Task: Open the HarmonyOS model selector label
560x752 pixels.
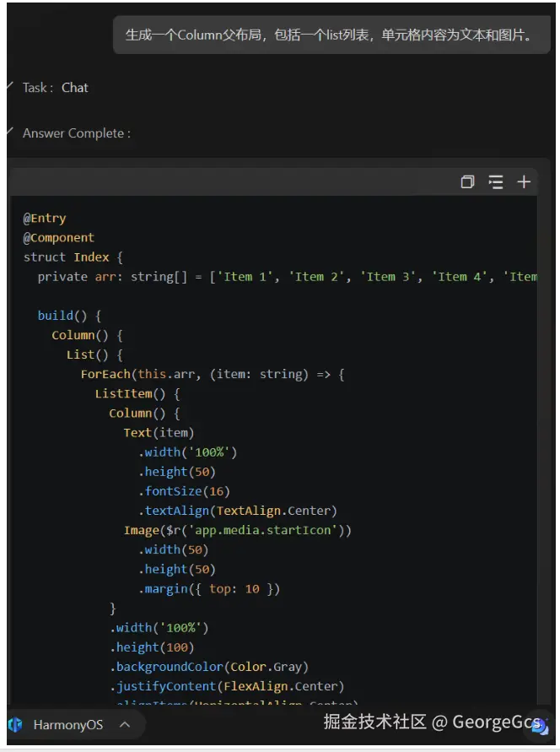Action: pos(68,725)
